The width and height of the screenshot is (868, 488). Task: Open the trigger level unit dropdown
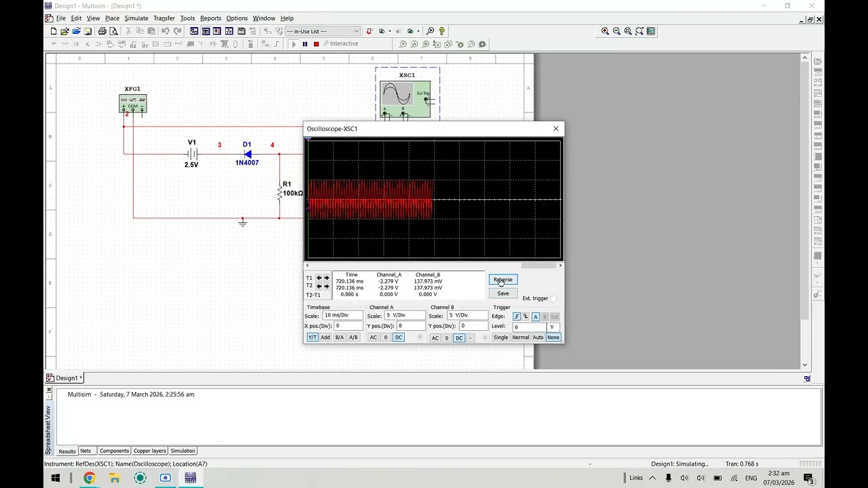pos(553,327)
